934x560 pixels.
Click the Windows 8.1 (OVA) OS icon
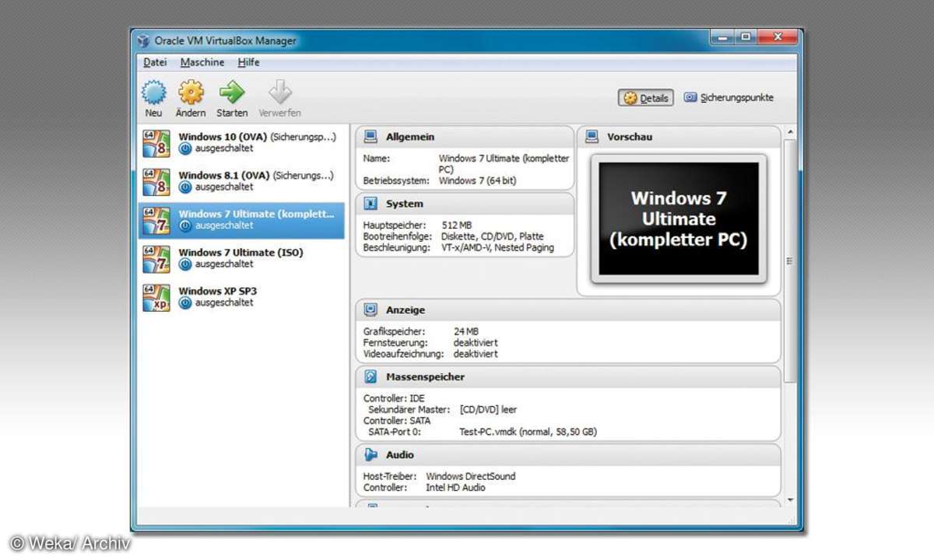pyautogui.click(x=156, y=181)
